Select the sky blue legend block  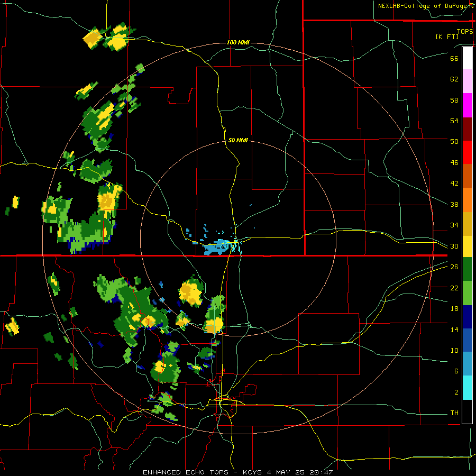[467, 364]
